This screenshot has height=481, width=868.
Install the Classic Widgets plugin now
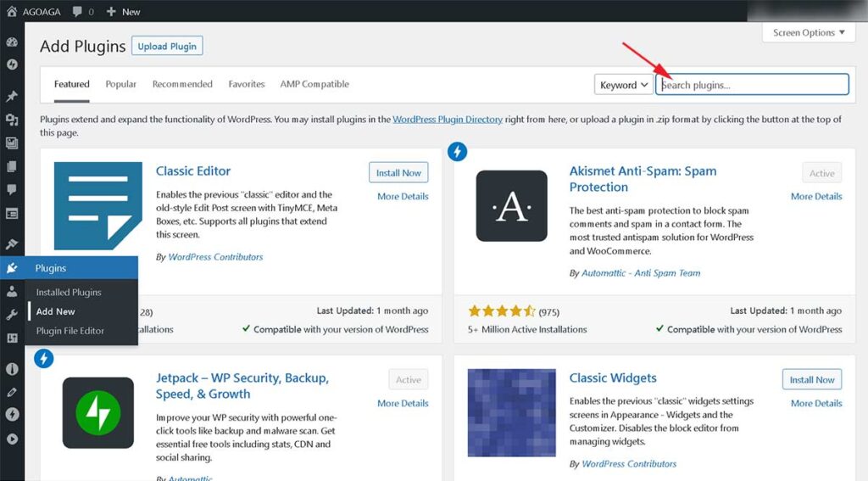[x=812, y=379]
